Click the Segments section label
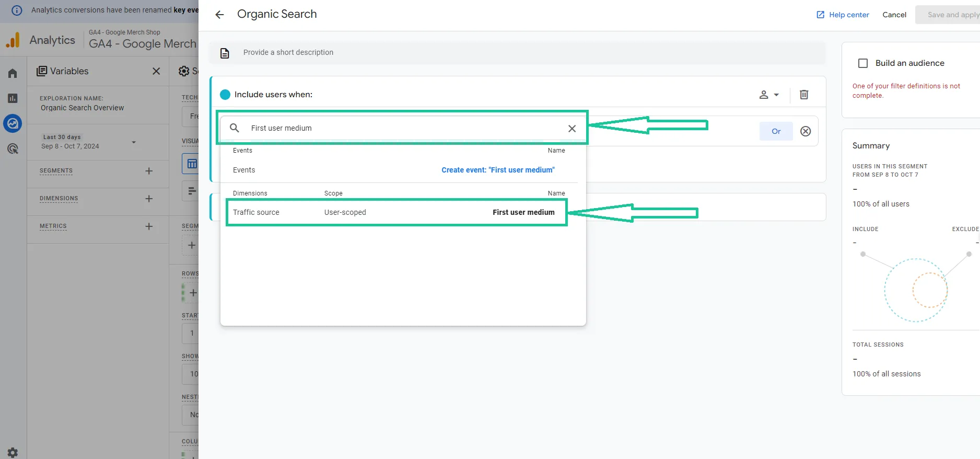The image size is (980, 459). pos(56,171)
